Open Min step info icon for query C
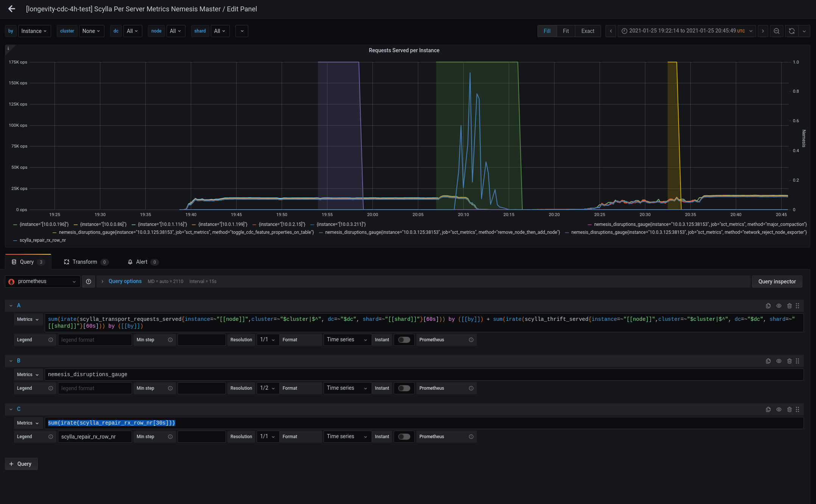 pos(170,437)
